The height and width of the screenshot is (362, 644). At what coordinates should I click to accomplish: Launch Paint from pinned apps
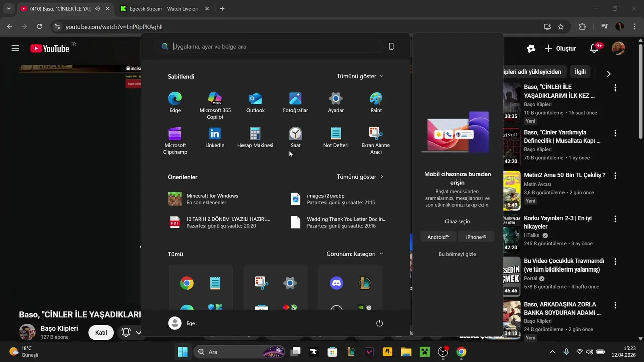pos(376,103)
